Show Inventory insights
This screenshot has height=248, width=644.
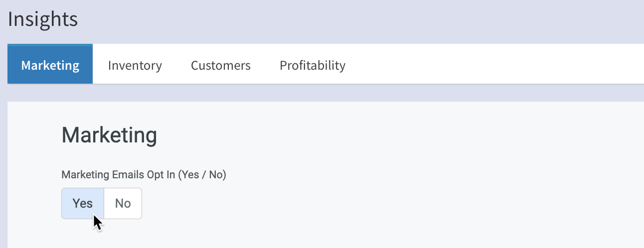135,65
